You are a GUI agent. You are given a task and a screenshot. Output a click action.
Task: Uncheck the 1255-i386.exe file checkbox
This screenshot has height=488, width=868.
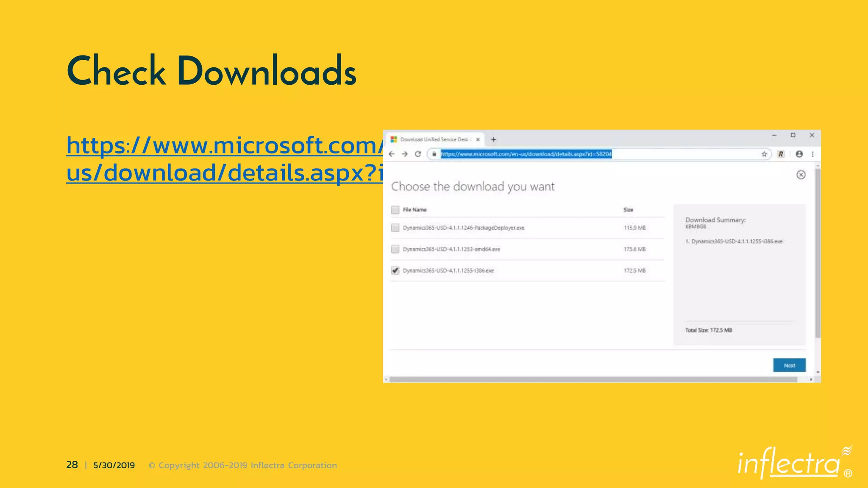[395, 270]
